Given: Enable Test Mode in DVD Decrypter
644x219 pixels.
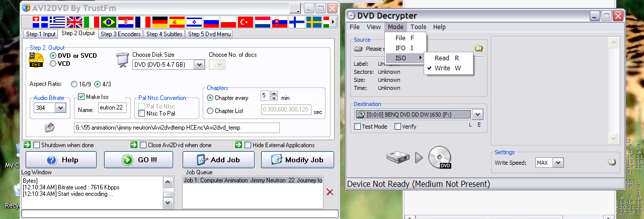Looking at the screenshot, I should coord(358,127).
